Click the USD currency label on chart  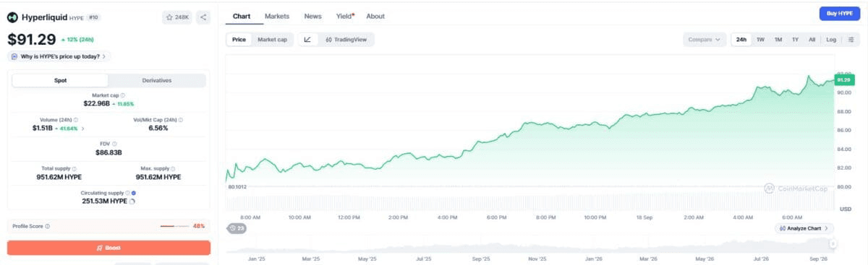coord(845,209)
